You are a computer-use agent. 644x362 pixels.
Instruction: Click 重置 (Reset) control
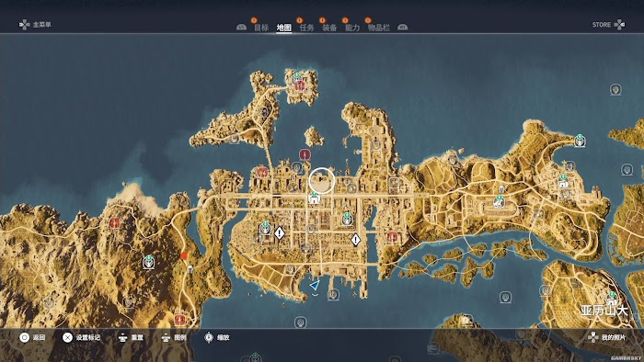pyautogui.click(x=131, y=337)
